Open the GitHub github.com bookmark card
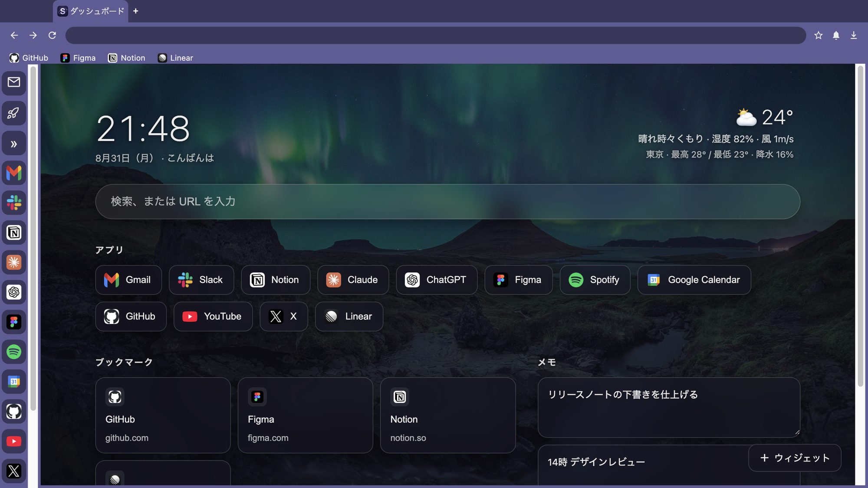Viewport: 868px width, 488px height. [x=163, y=416]
